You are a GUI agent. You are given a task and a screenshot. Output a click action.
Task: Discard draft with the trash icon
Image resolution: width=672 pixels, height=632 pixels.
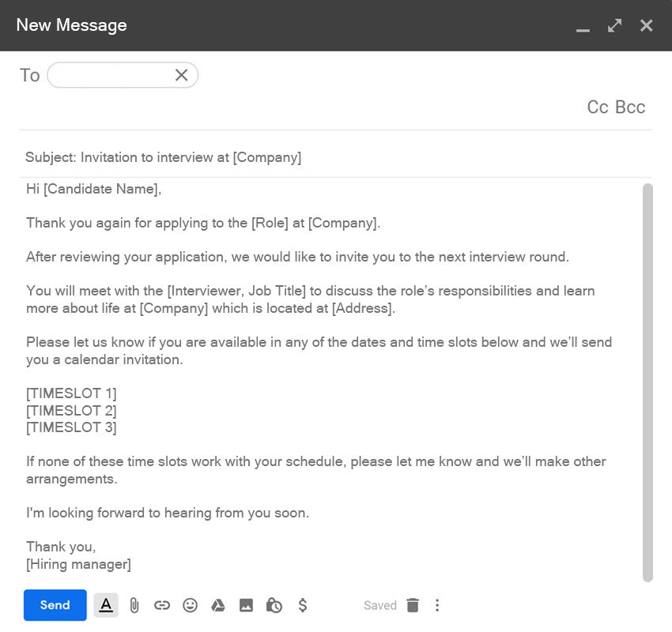click(x=413, y=605)
